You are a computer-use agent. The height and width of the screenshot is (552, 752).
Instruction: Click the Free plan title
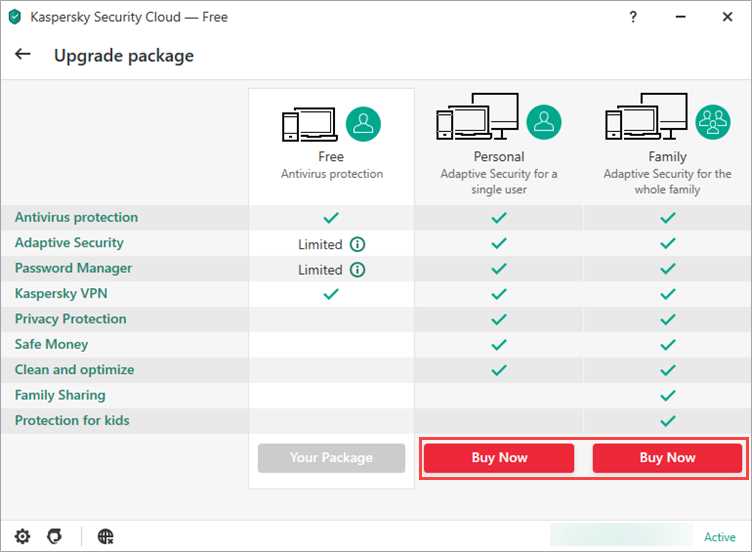pyautogui.click(x=331, y=157)
